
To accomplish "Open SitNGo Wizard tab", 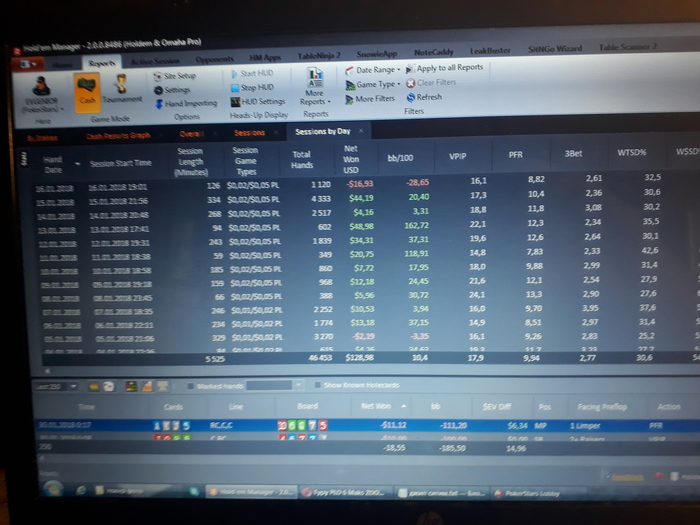I will click(555, 49).
